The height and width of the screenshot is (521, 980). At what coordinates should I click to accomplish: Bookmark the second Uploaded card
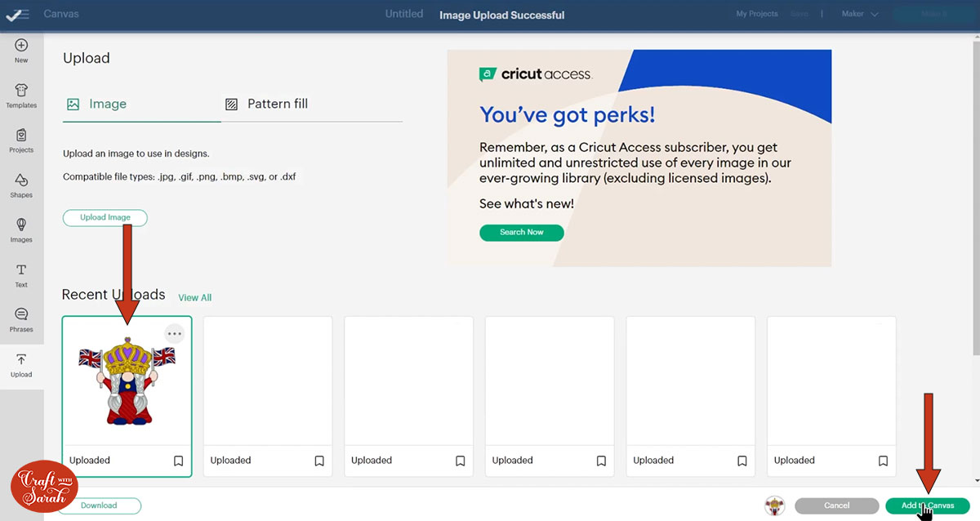[x=319, y=461]
